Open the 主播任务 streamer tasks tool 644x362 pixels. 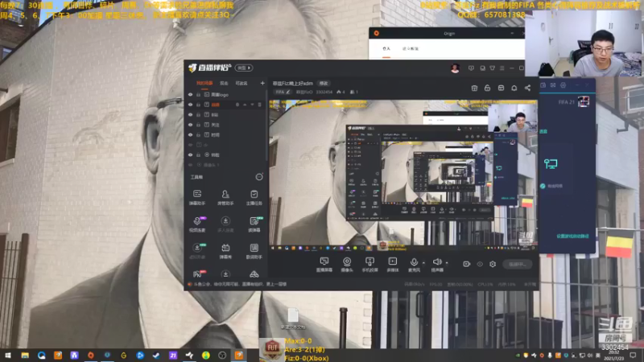pos(254,197)
